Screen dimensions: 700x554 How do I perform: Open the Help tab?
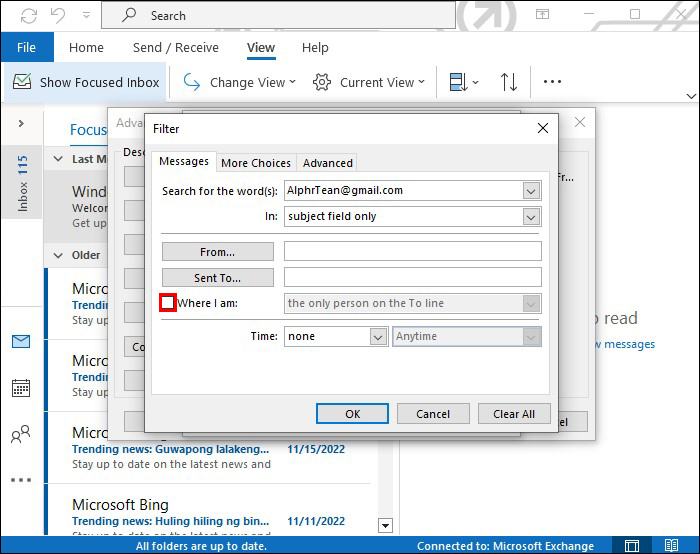(x=315, y=47)
